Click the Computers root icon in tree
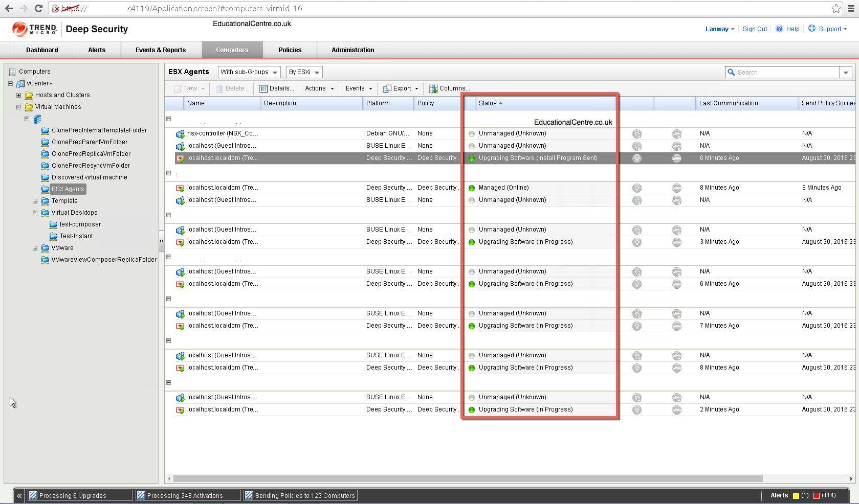This screenshot has height=504, width=859. pyautogui.click(x=12, y=72)
